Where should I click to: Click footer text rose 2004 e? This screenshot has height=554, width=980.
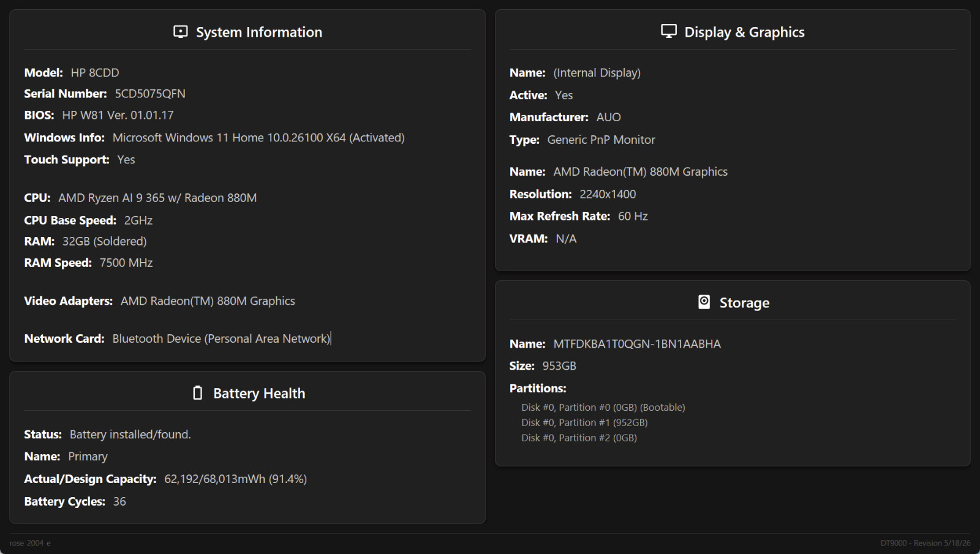(x=30, y=543)
